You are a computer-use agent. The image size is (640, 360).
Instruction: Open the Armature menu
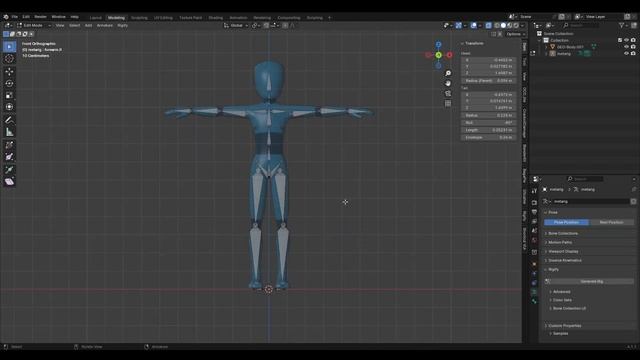tap(104, 25)
